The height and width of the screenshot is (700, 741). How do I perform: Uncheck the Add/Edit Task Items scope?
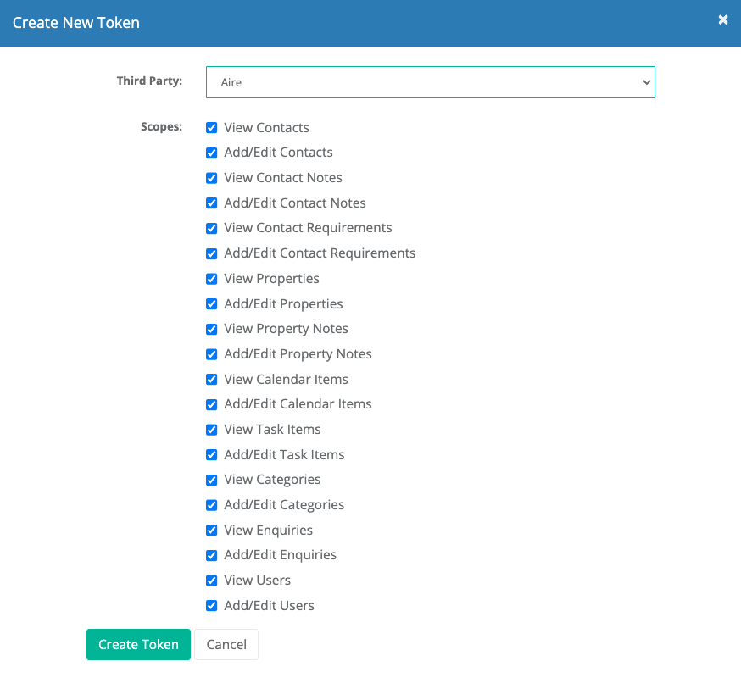click(212, 455)
